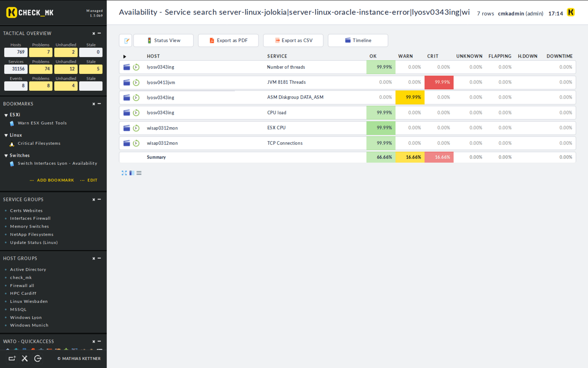Viewport: 588px width, 368px height.
Task: Click green circular arrow icon for JVM 8181 Threads
Action: 136,83
